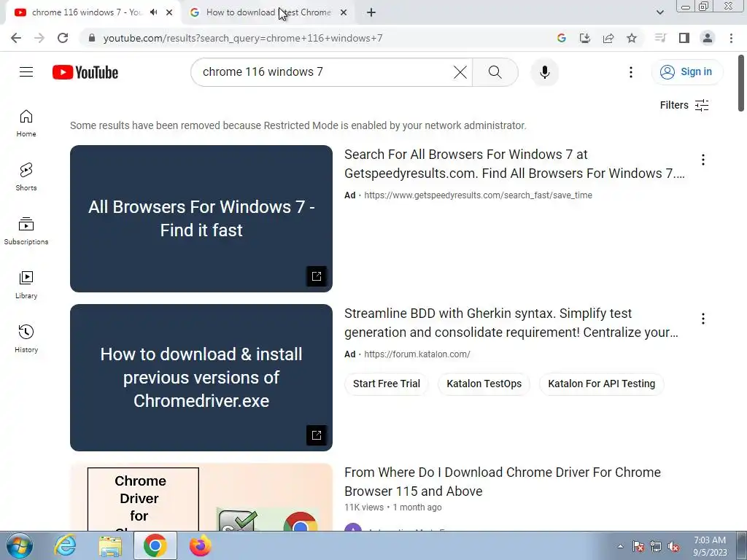Close the How to download tab
This screenshot has height=560, width=747.
coord(344,12)
